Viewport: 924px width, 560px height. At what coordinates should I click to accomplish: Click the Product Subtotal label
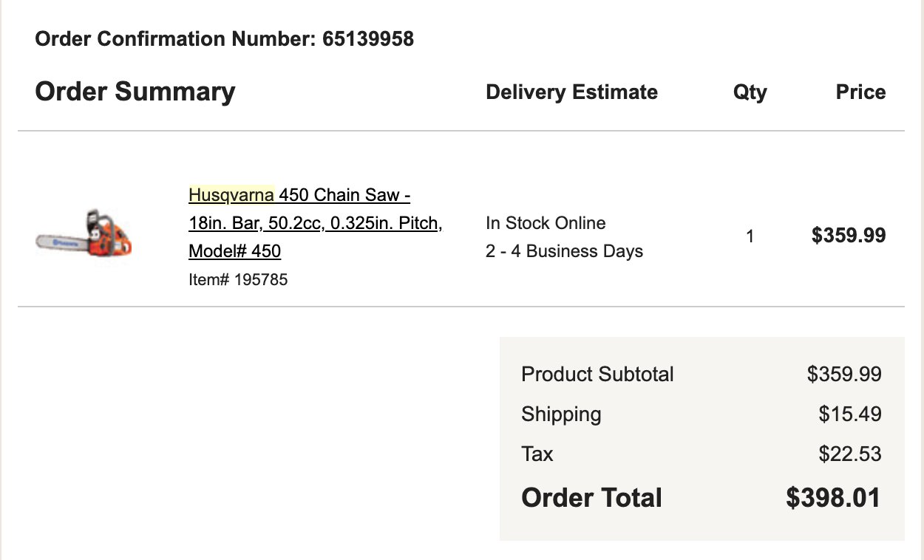tap(597, 374)
